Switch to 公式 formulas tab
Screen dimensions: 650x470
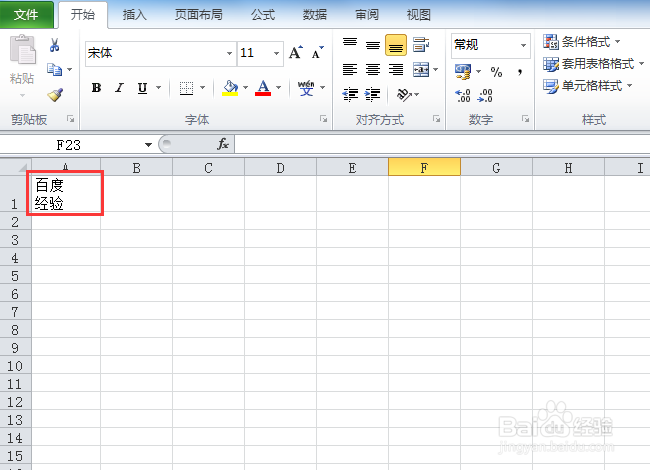(263, 15)
